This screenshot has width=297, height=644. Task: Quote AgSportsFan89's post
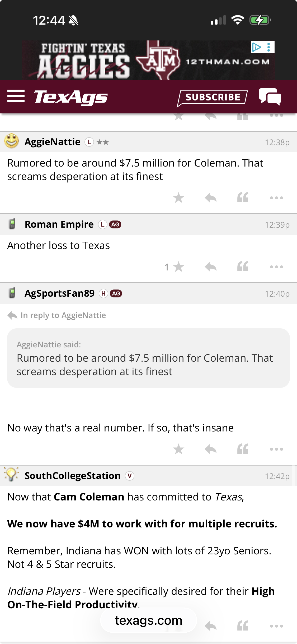tap(243, 449)
